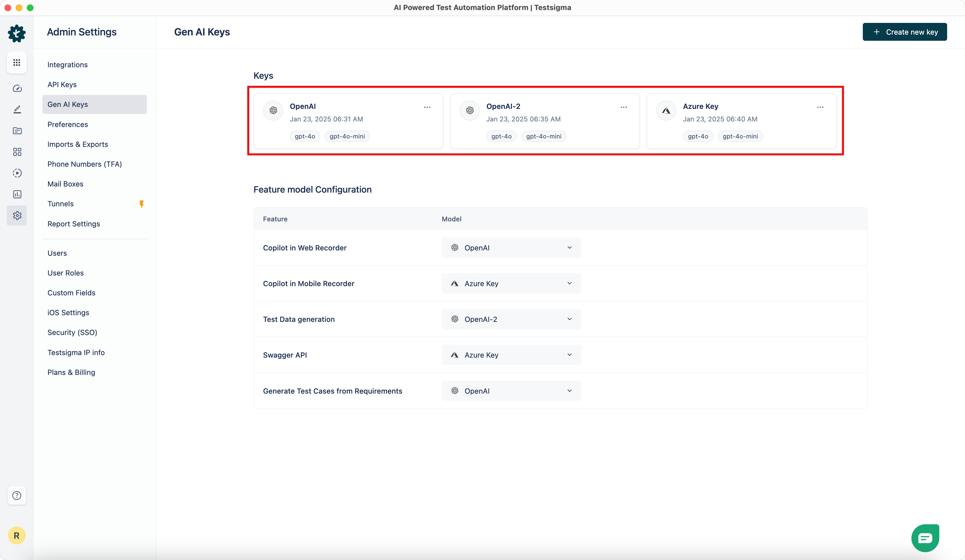965x560 pixels.
Task: Click the pencil edit icon in sidebar
Action: [17, 109]
